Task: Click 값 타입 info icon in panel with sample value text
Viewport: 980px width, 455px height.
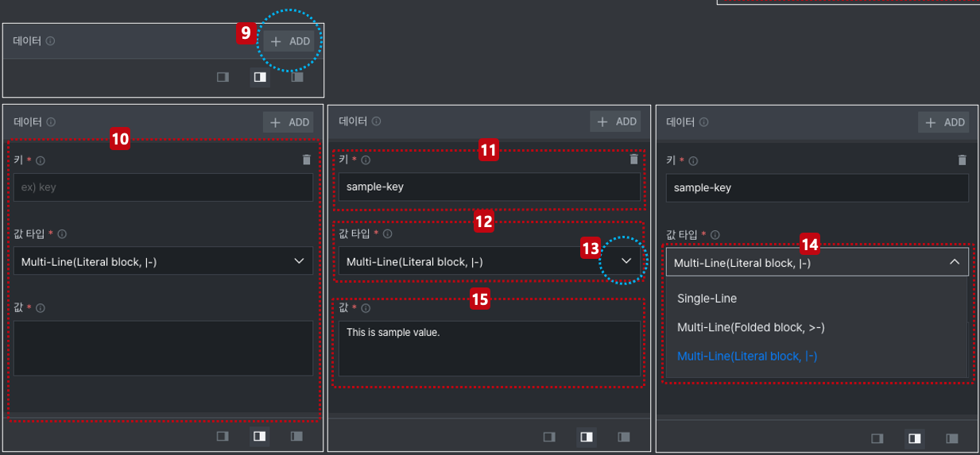Action: (387, 234)
